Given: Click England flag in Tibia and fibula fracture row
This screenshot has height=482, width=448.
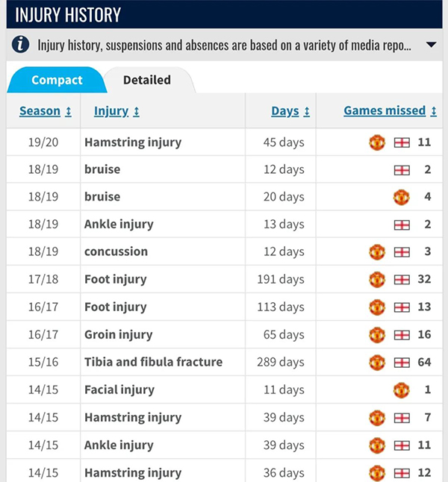Looking at the screenshot, I should (402, 363).
